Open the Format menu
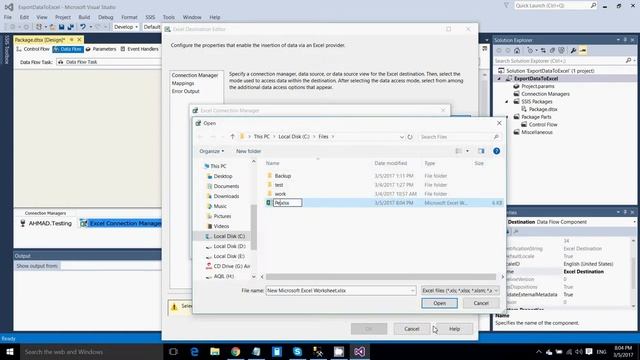 coord(129,17)
